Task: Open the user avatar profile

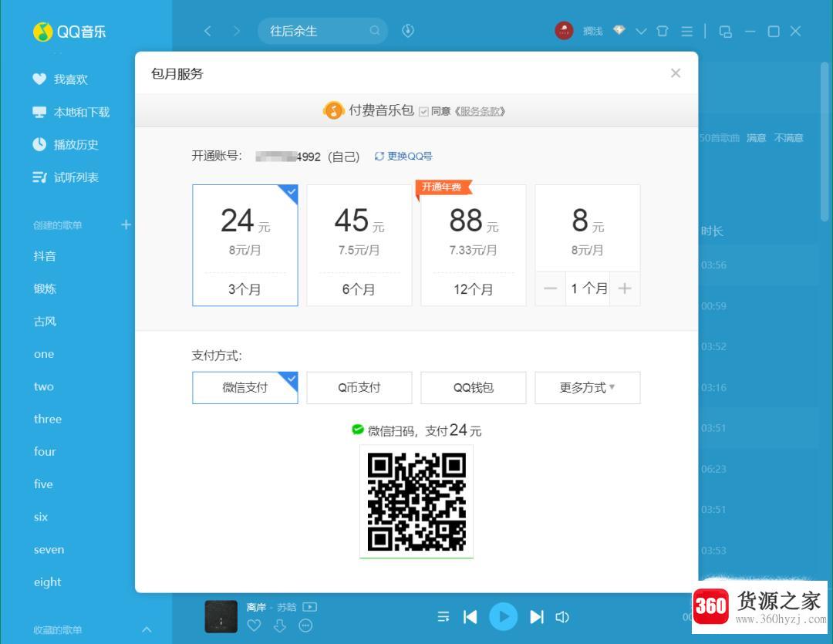Action: (564, 31)
